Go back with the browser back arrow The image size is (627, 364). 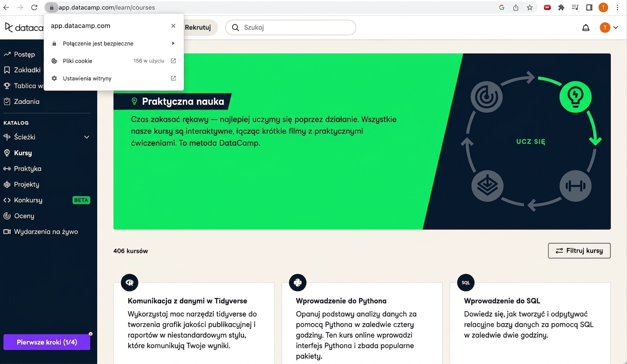point(6,7)
